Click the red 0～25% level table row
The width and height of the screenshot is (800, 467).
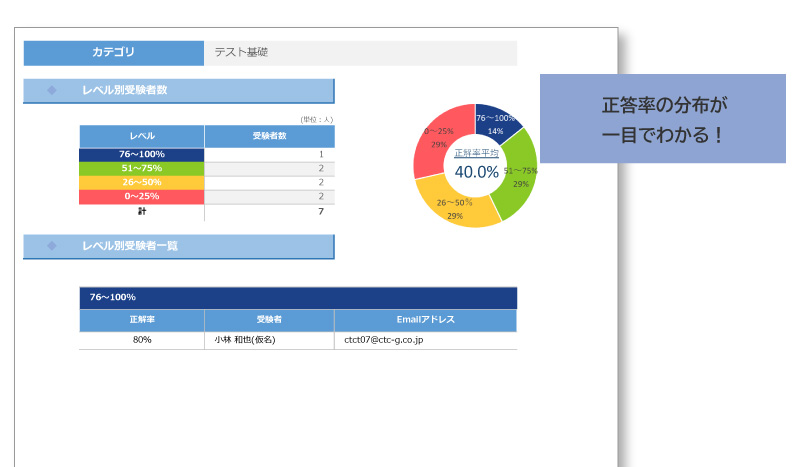[142, 197]
